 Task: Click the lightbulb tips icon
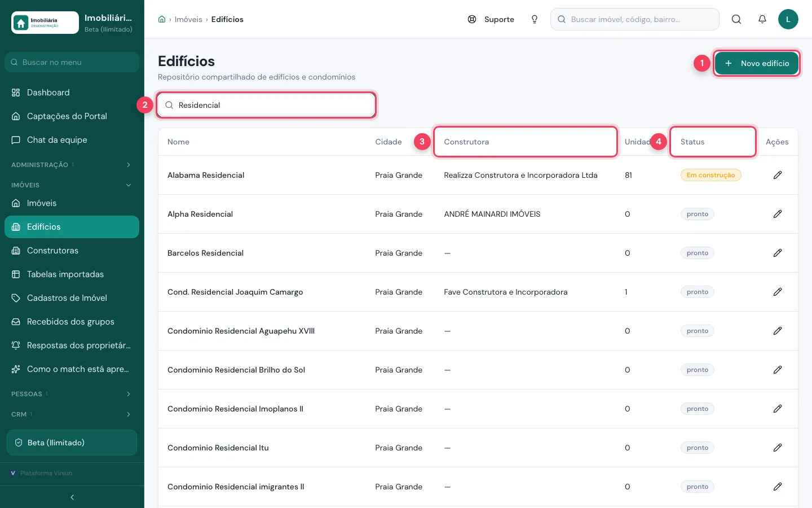[x=535, y=19]
